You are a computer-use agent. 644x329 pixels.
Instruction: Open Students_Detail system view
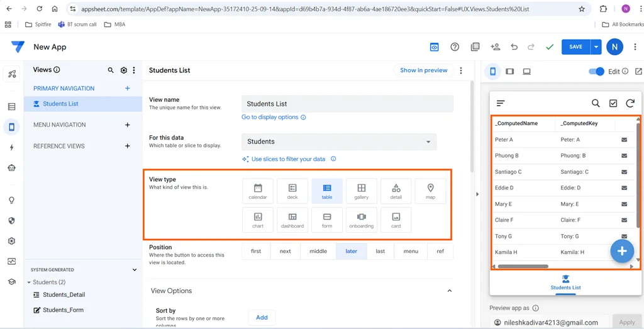point(64,294)
